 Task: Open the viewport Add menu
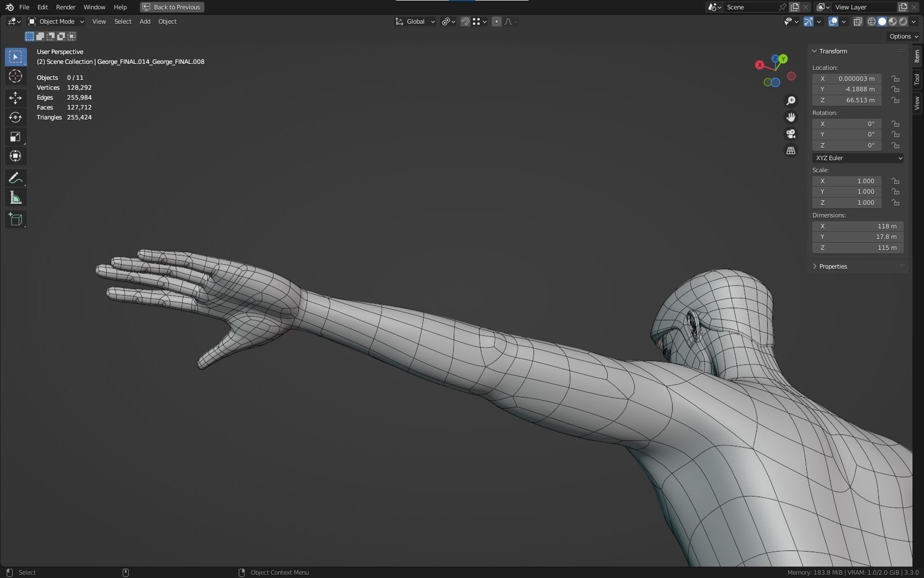tap(145, 21)
